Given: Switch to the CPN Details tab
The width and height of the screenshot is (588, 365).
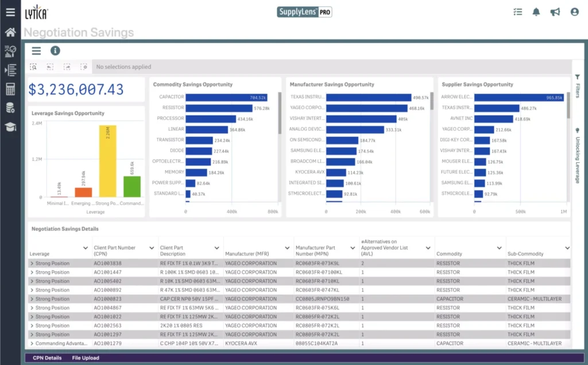Looking at the screenshot, I should coord(47,358).
